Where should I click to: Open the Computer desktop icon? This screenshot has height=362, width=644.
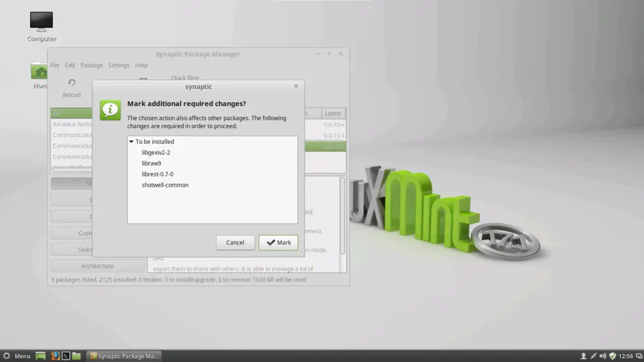click(x=42, y=26)
